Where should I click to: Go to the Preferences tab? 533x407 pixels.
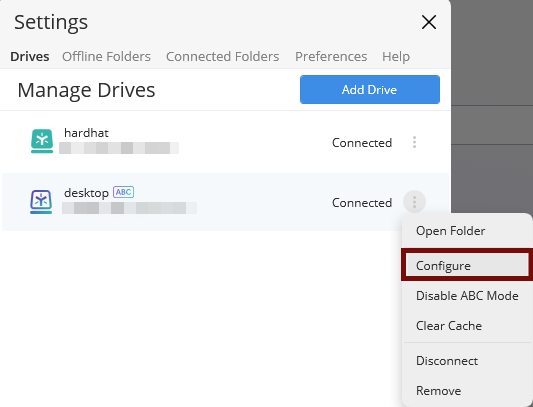[331, 56]
